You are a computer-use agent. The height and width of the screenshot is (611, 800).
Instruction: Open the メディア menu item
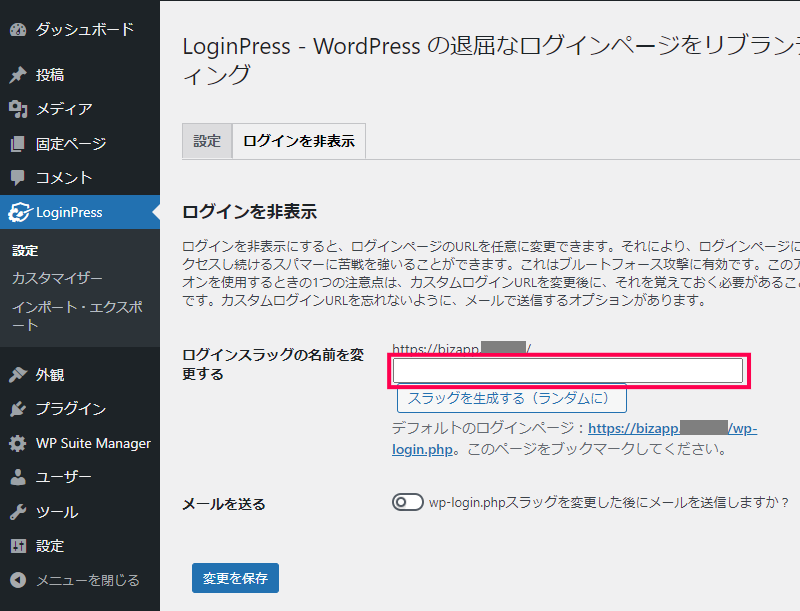coord(80,109)
